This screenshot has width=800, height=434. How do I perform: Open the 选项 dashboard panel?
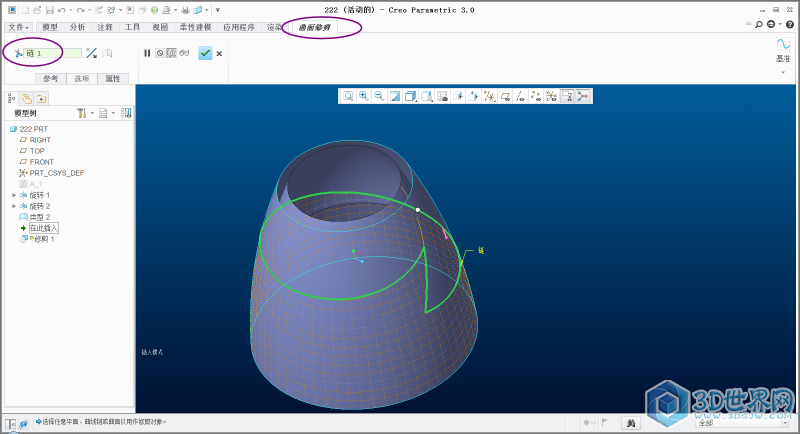(x=82, y=78)
